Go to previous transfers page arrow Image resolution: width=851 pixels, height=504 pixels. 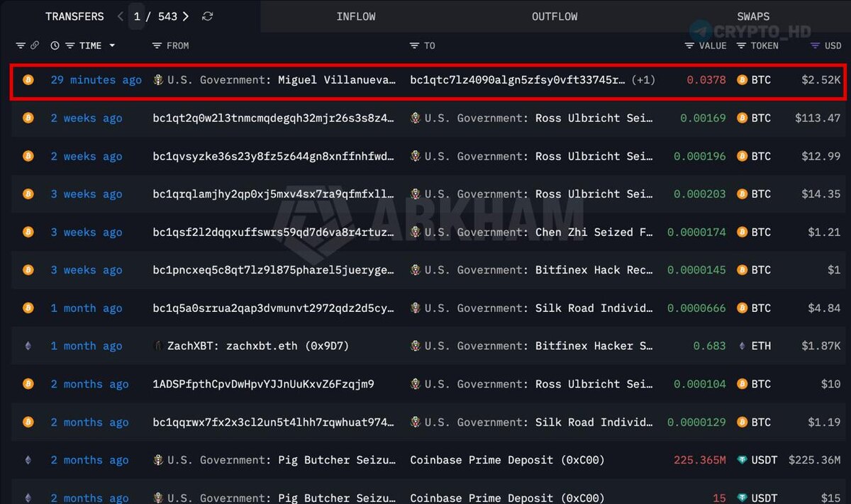[120, 16]
